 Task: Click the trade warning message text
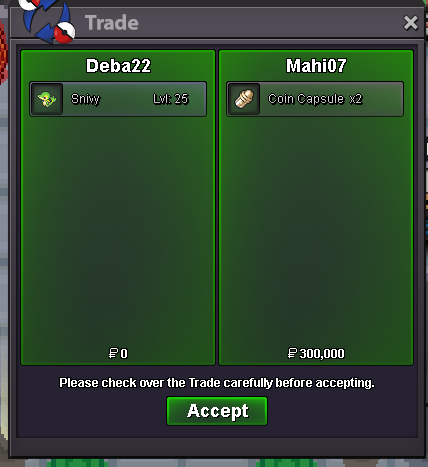pyautogui.click(x=217, y=383)
